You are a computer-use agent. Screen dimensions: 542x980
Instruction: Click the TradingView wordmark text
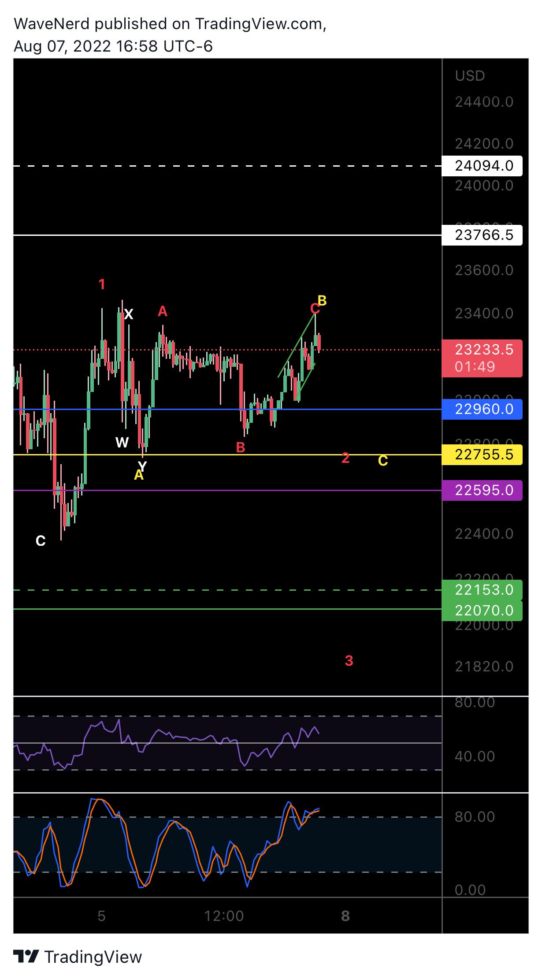(93, 957)
